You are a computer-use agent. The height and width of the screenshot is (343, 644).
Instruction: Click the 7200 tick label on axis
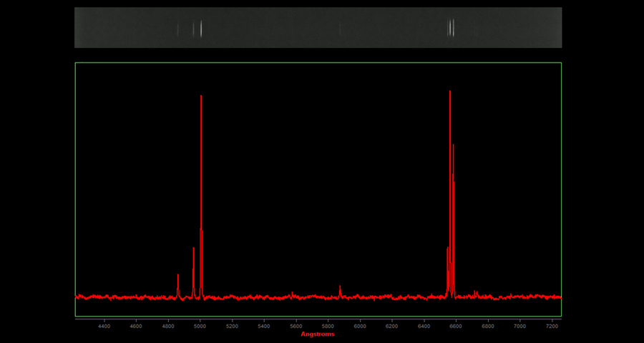(x=552, y=326)
